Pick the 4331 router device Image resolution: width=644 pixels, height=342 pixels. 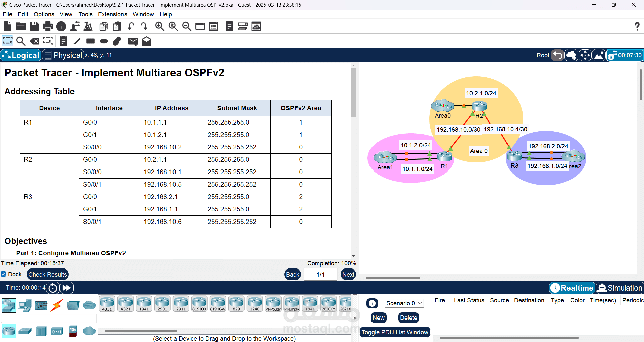(107, 304)
